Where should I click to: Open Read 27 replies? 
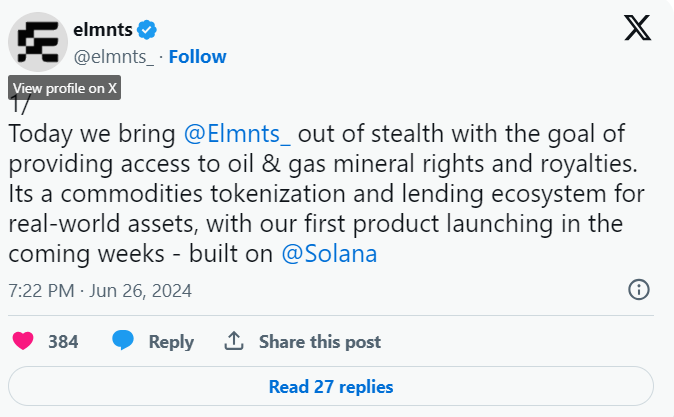click(331, 386)
